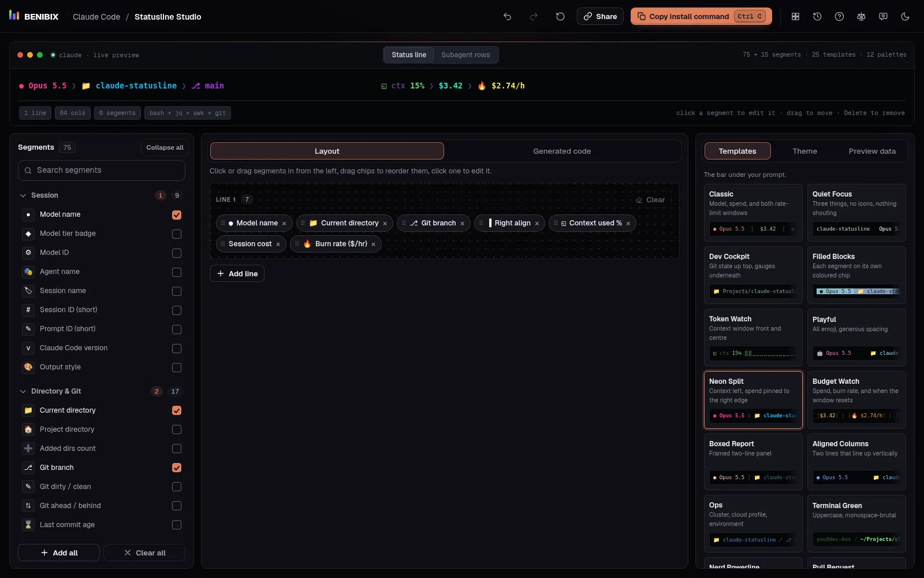
Task: Open the Generated code tab
Action: (x=562, y=151)
